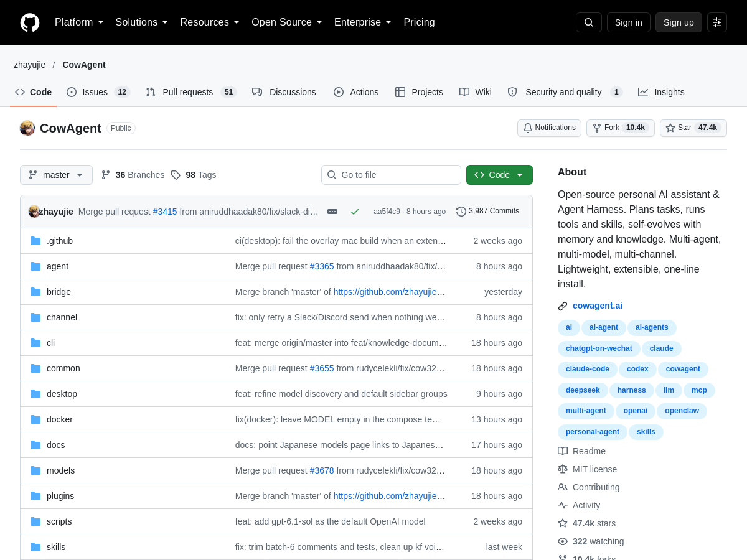Click the zhayujie avatar beside CowAgent title

pyautogui.click(x=27, y=128)
